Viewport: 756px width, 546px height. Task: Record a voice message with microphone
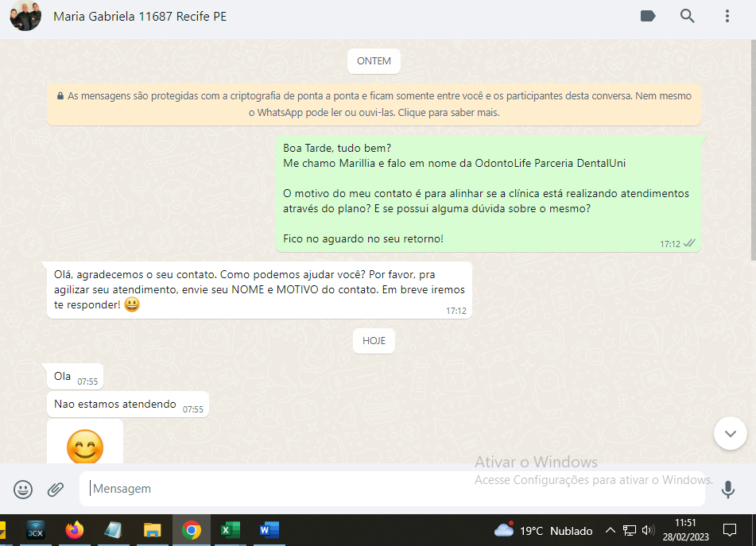pyautogui.click(x=727, y=489)
